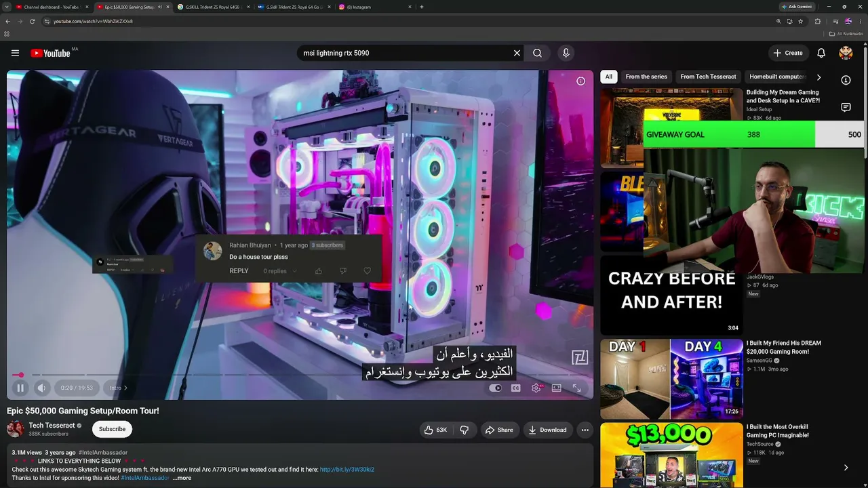Show more filter chips arrow

pos(818,77)
